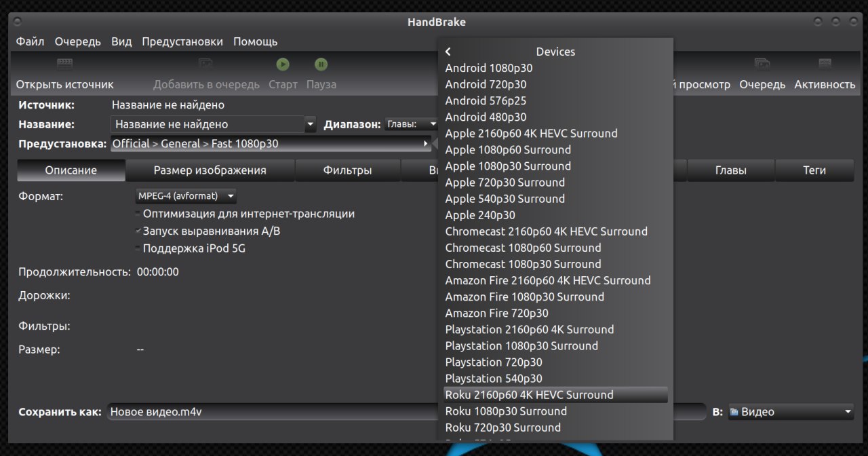The image size is (868, 456).
Task: Click the back chevron in the Devices menu
Action: click(448, 52)
